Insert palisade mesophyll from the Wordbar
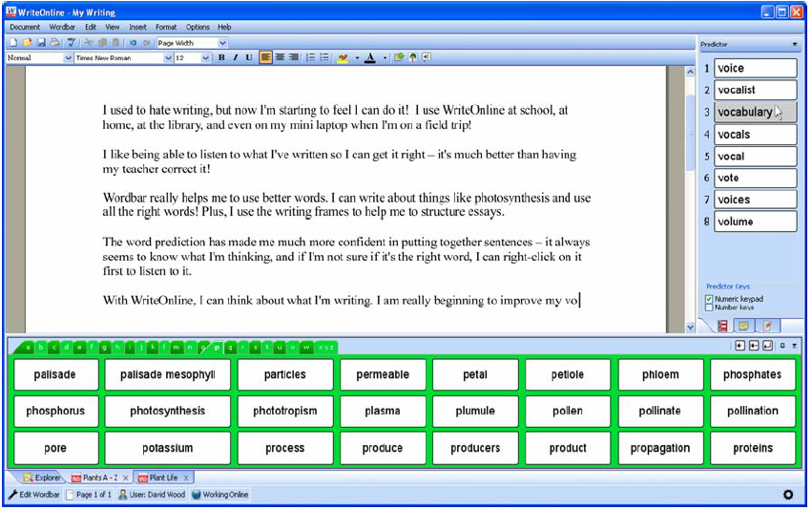The image size is (812, 510). (x=167, y=374)
